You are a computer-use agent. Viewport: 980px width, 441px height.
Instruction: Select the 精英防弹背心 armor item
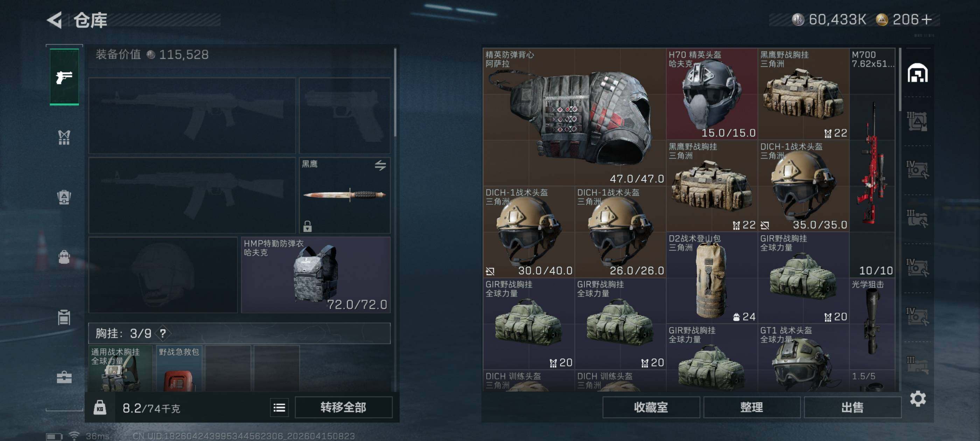574,117
